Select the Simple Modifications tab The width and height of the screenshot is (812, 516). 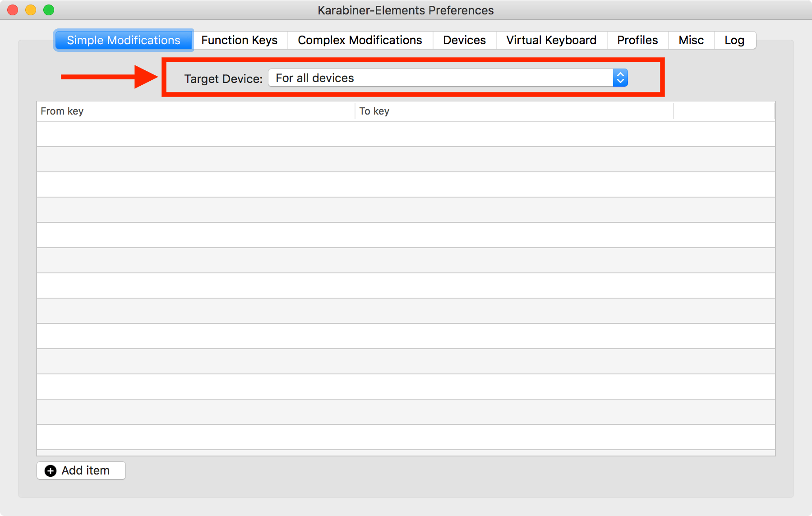(x=124, y=40)
